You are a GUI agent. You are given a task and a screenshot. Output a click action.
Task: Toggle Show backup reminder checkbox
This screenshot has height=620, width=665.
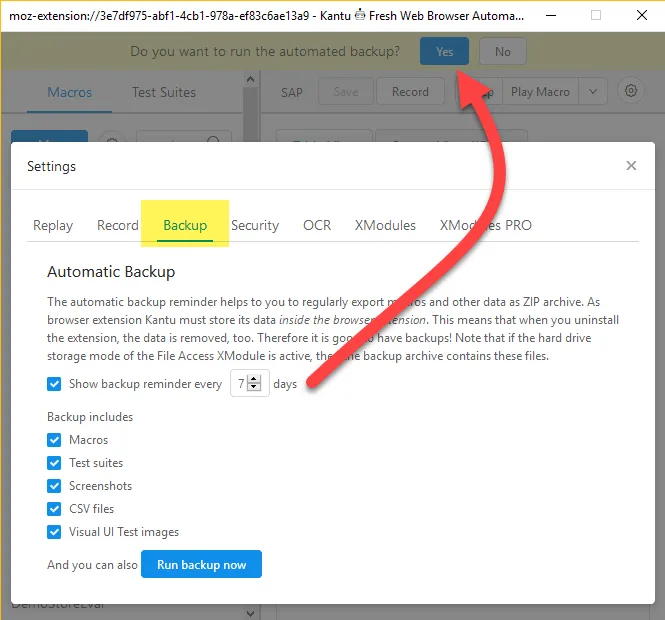(x=54, y=384)
